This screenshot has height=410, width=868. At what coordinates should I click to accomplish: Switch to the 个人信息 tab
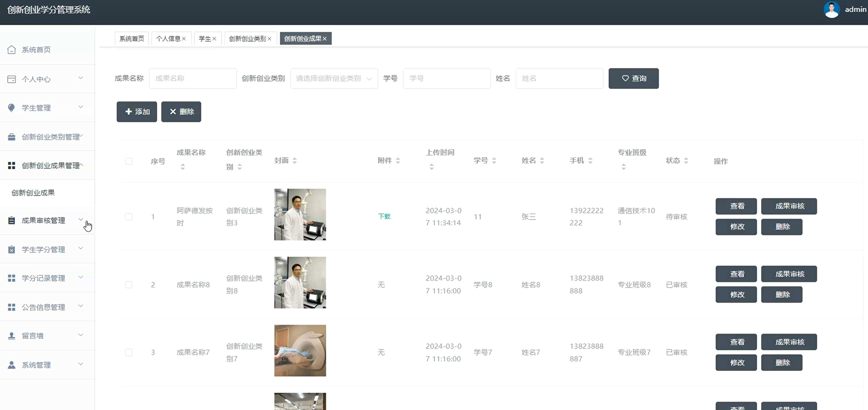168,39
